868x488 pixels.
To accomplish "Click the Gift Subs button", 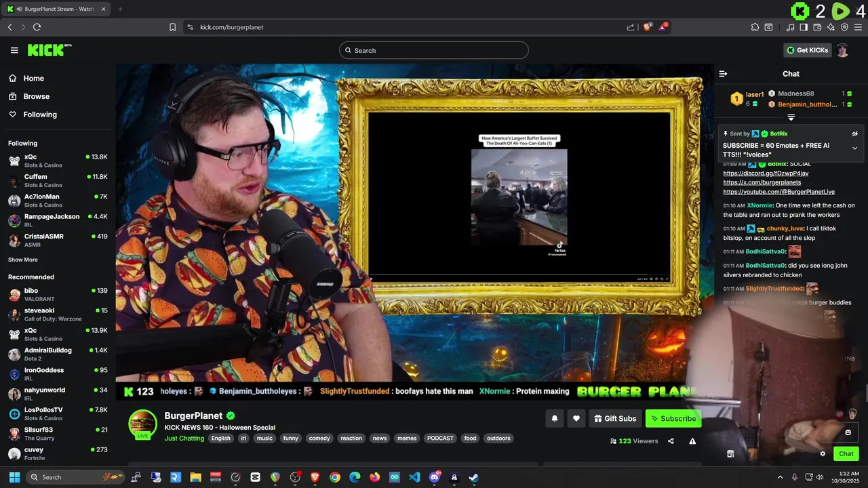I will (615, 418).
